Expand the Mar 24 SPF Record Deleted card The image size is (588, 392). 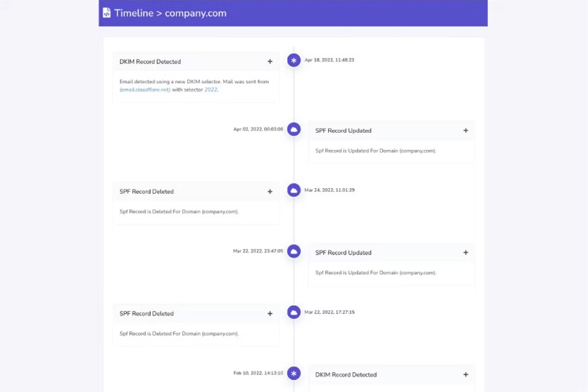pyautogui.click(x=270, y=191)
